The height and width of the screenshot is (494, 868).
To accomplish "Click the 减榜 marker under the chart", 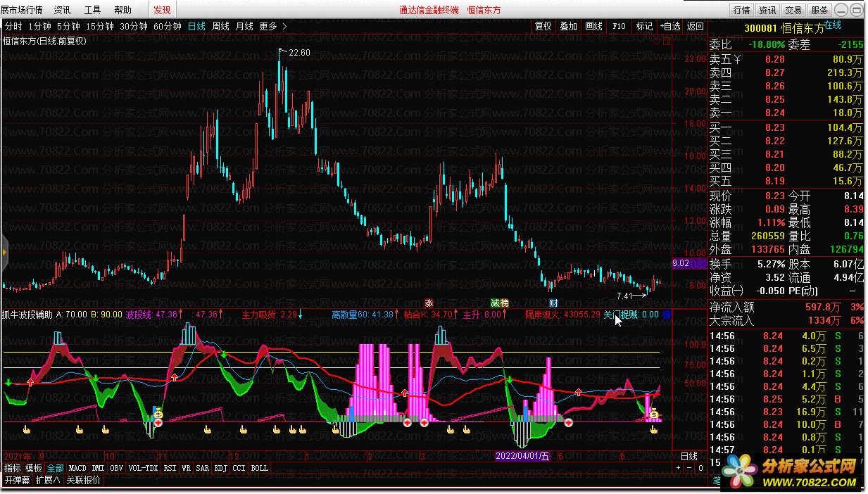I will click(499, 302).
